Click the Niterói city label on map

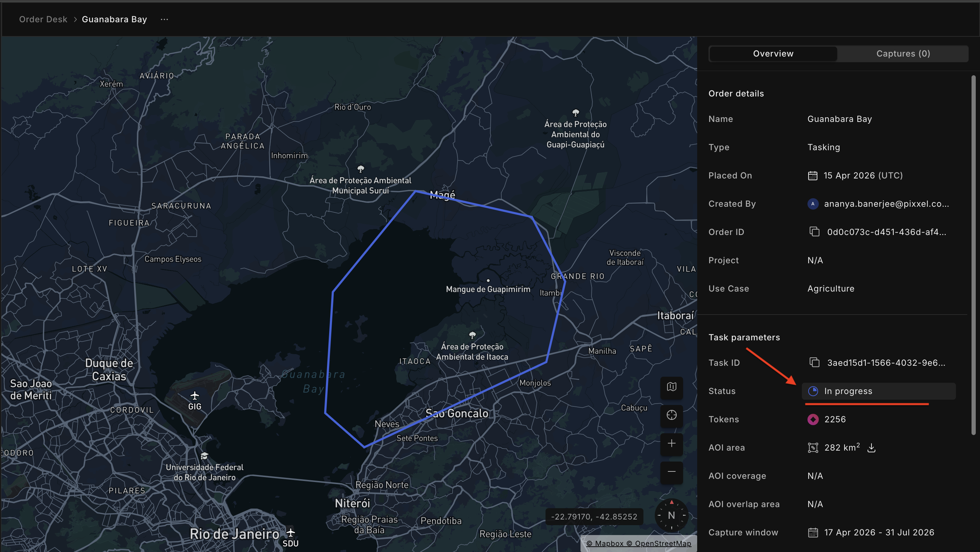click(352, 503)
